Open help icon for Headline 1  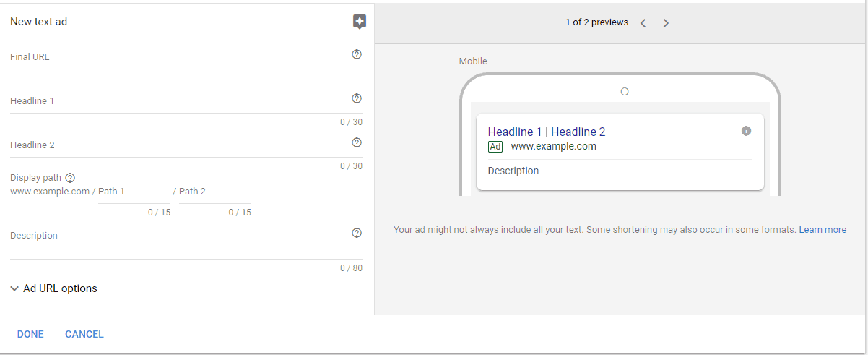tap(356, 98)
